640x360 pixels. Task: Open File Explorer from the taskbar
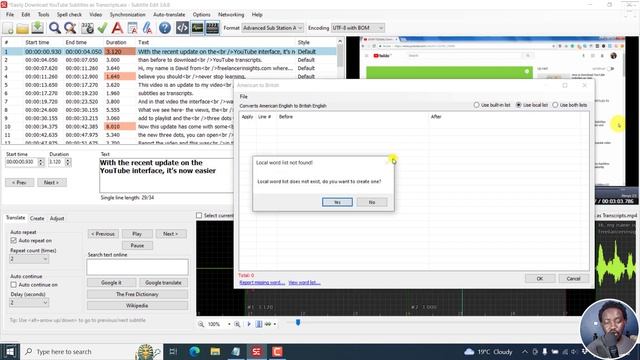point(215,351)
